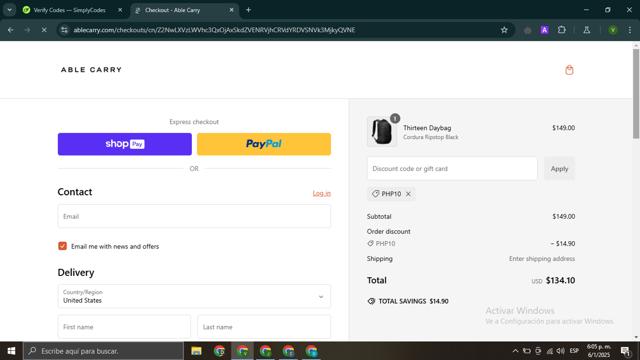Open the network icon in system tray

[x=550, y=351]
